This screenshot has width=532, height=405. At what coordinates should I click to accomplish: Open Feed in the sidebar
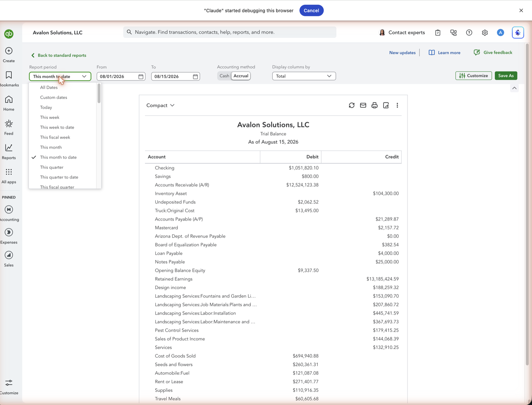(x=9, y=128)
